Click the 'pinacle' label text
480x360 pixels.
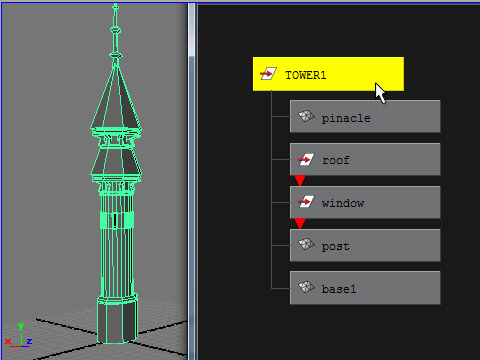[x=346, y=118]
